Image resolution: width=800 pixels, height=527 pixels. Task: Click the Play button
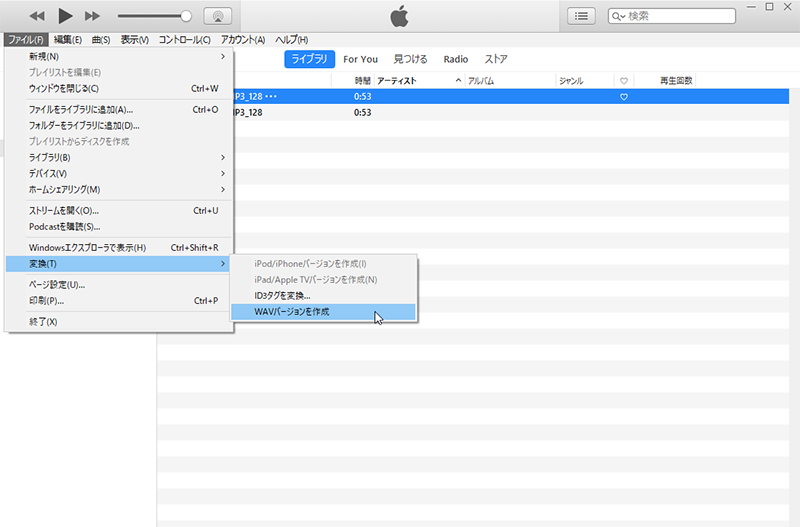point(65,16)
